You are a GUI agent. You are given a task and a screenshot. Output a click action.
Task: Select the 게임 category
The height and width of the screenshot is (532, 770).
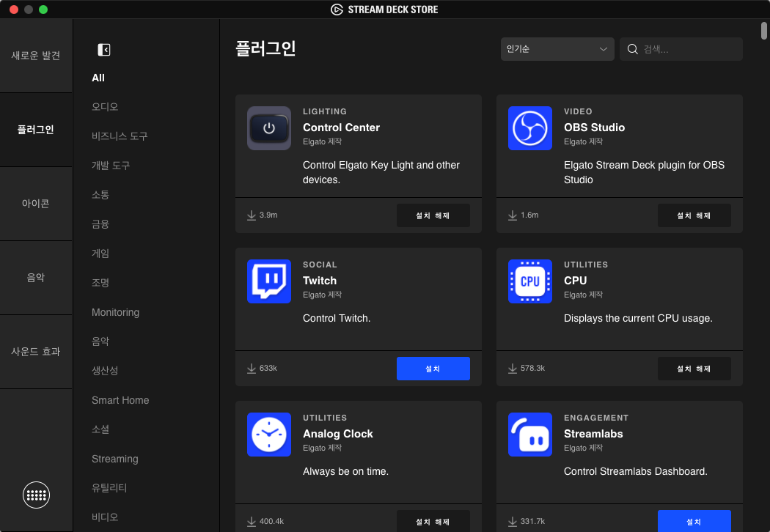(x=100, y=254)
